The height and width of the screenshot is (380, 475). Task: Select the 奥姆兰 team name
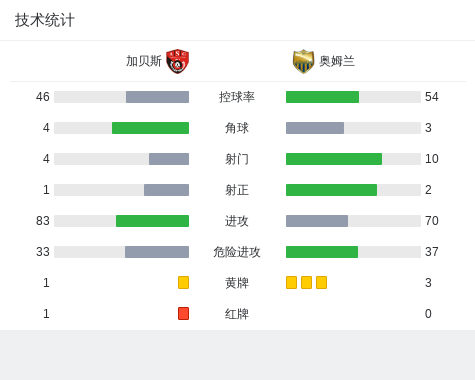coord(337,61)
